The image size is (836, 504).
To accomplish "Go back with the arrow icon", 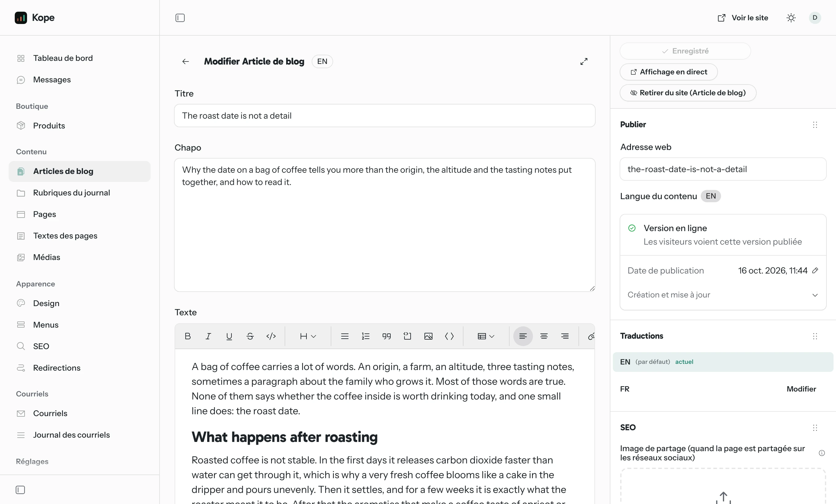I will click(186, 61).
